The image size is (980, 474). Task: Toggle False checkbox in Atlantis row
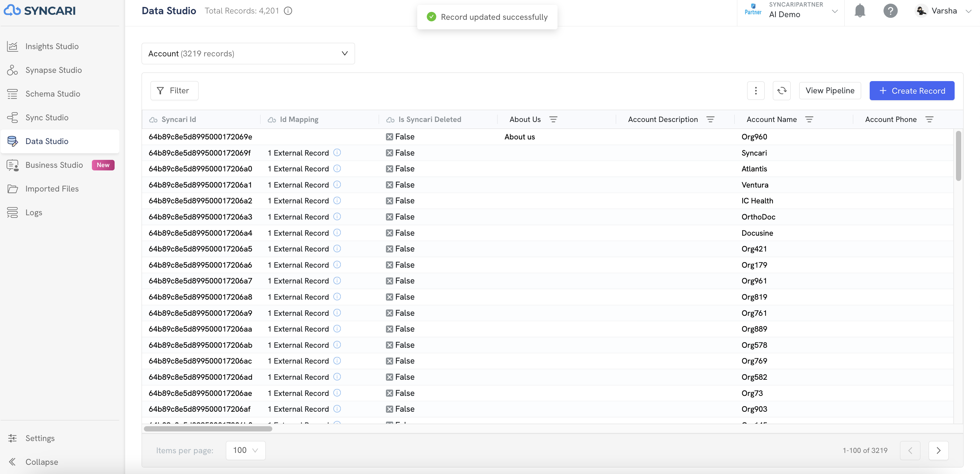point(389,169)
